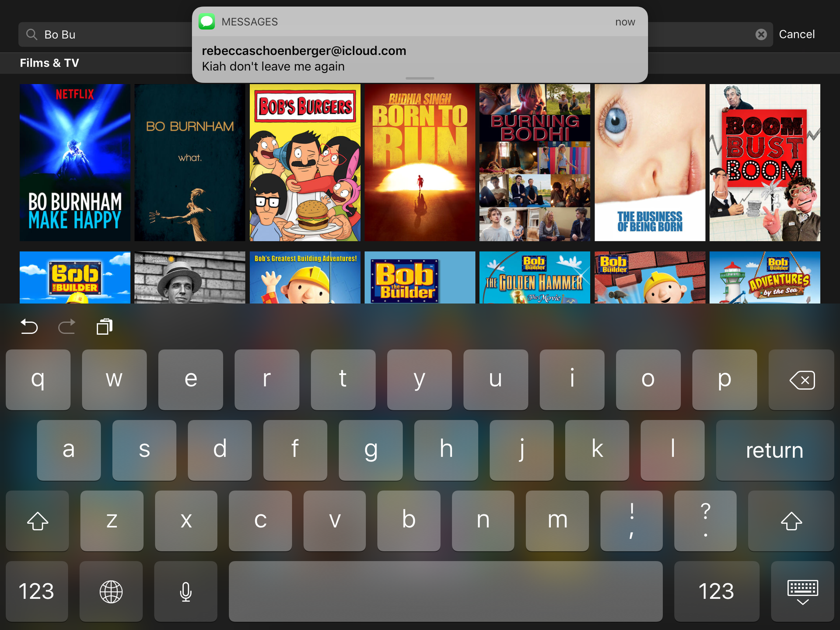Open Bob's Burgers poster

305,162
